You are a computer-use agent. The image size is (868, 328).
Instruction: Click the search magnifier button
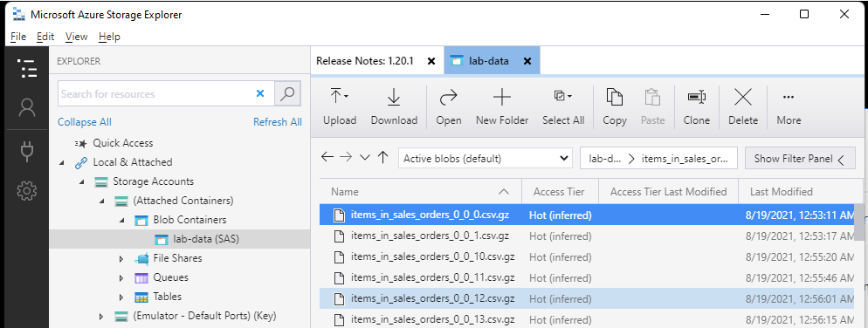pos(287,93)
